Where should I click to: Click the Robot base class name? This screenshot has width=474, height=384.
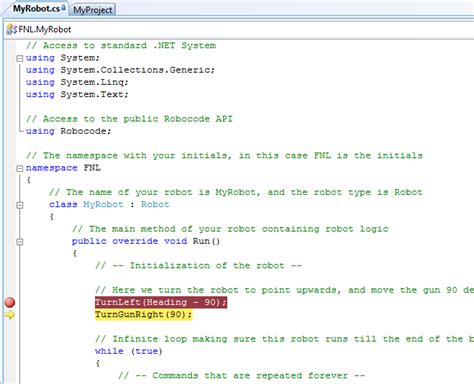point(155,205)
